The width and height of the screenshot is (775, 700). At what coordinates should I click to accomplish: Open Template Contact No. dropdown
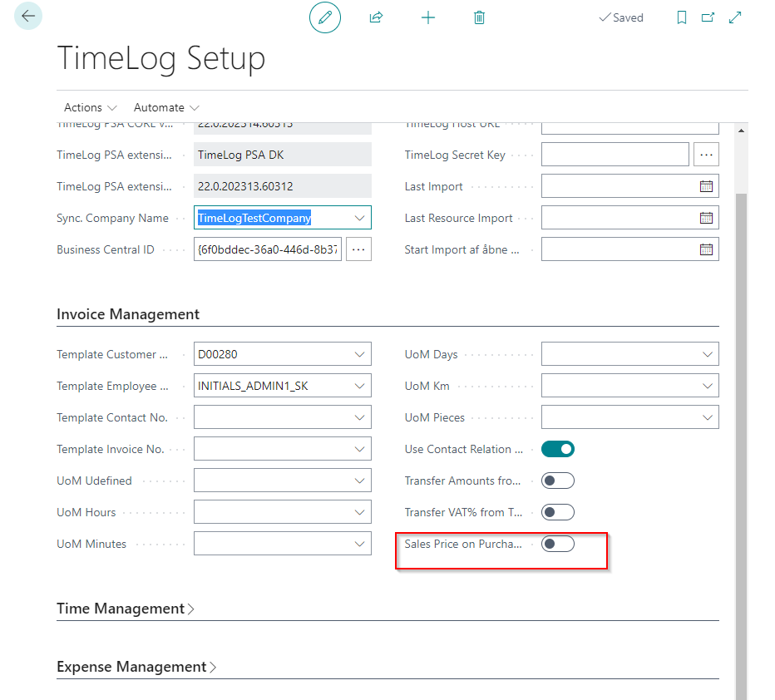359,417
